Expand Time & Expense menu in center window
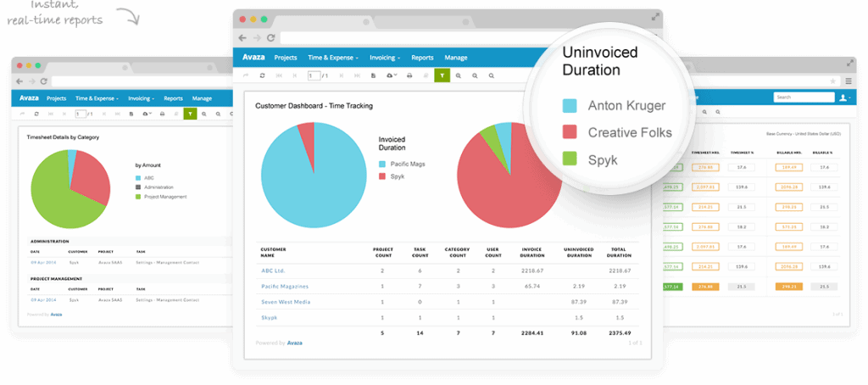Image resolution: width=868 pixels, height=385 pixels. [332, 58]
